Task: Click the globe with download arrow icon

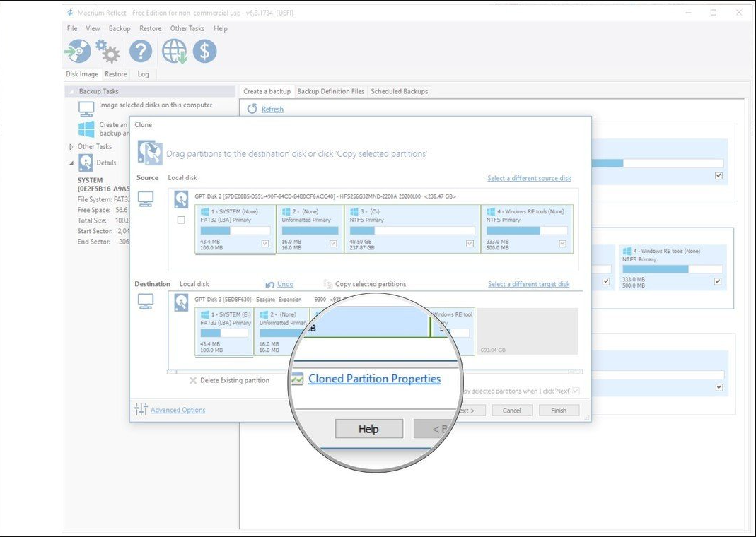Action: 174,51
